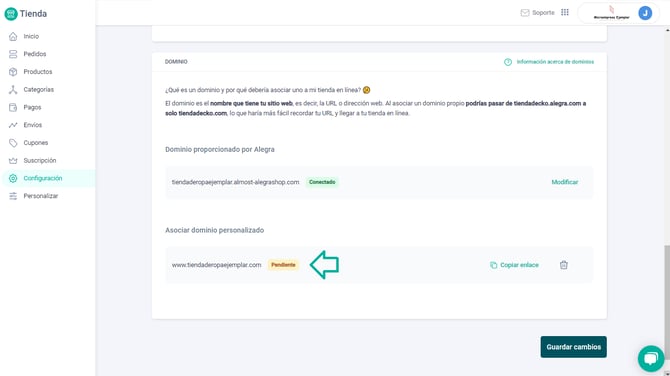
Task: Click tiendaderopaejemplar.almost-alegrashop.com domain text
Action: tap(235, 182)
